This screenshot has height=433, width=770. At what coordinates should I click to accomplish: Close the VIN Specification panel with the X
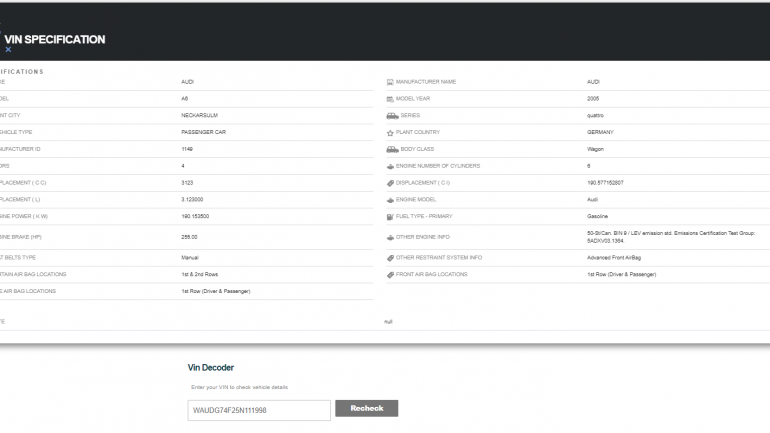[x=8, y=50]
